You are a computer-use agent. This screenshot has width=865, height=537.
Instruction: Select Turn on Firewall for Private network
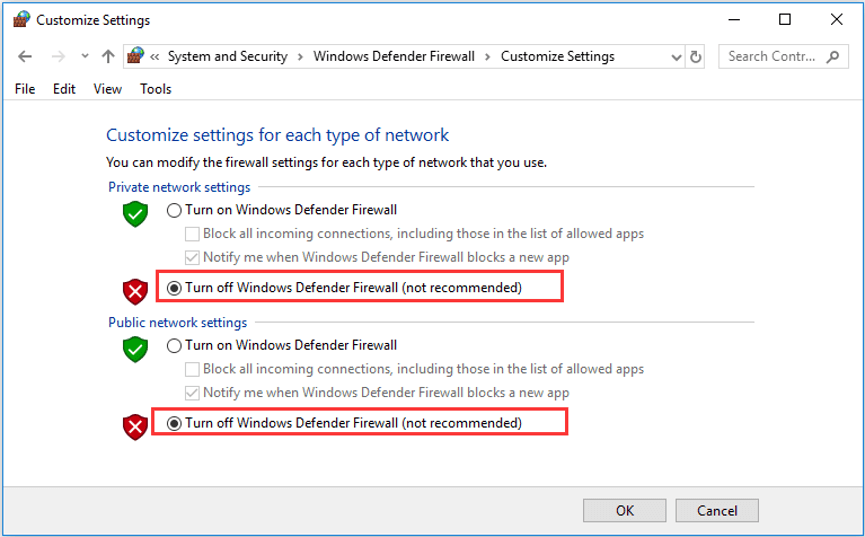pos(175,210)
